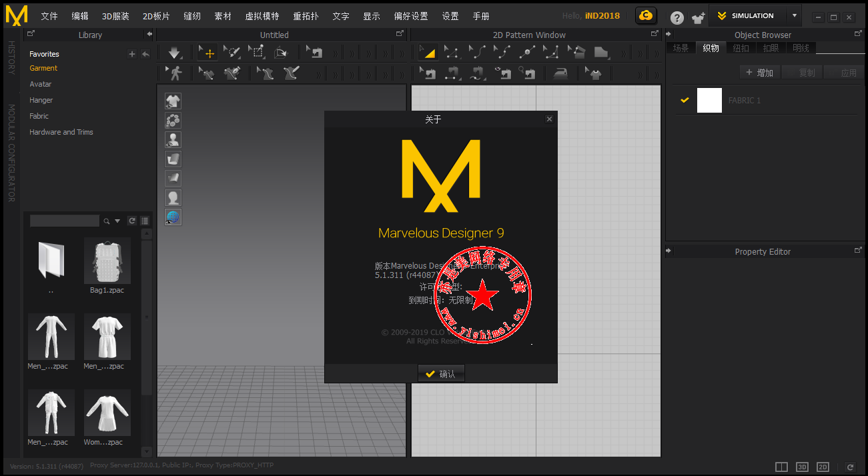Select the Select/Move tool in 3D toolbar
The image size is (868, 476).
click(207, 53)
